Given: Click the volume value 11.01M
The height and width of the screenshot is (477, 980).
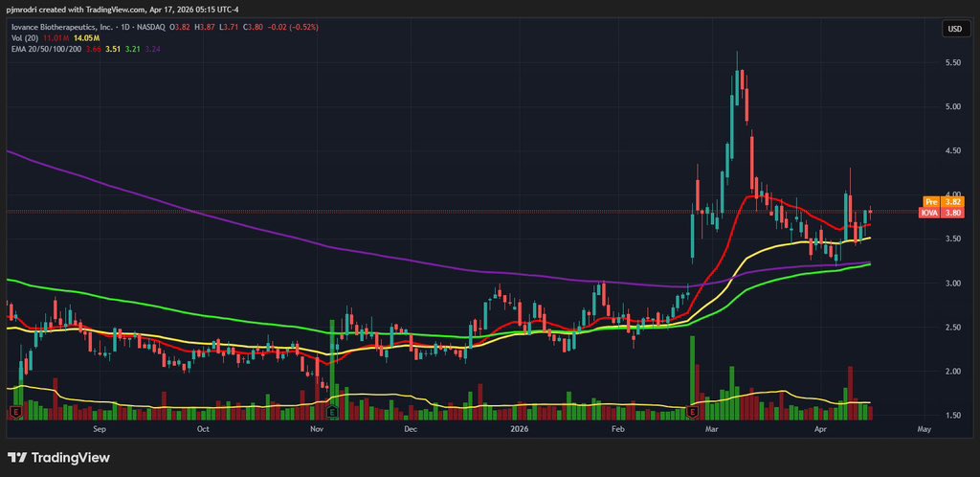Looking at the screenshot, I should pyautogui.click(x=56, y=38).
